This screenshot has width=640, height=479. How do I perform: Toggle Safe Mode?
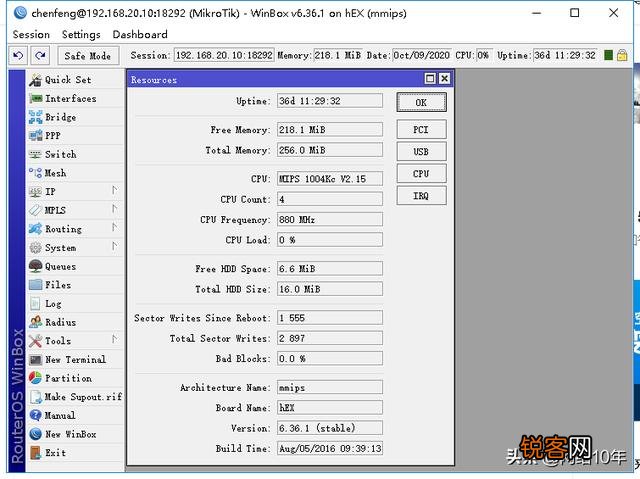[88, 56]
